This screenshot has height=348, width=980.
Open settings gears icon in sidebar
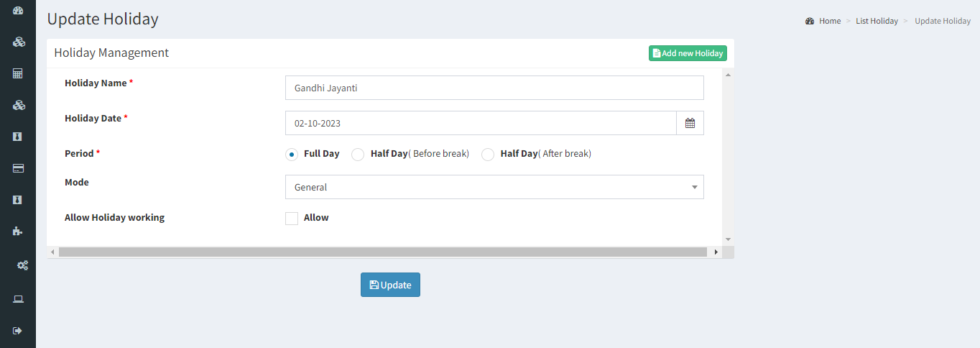click(x=22, y=265)
